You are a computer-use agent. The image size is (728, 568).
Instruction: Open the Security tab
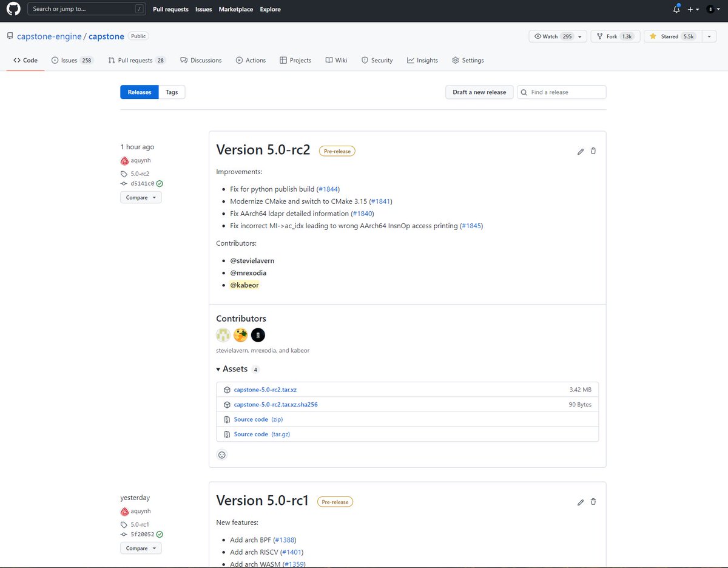377,60
